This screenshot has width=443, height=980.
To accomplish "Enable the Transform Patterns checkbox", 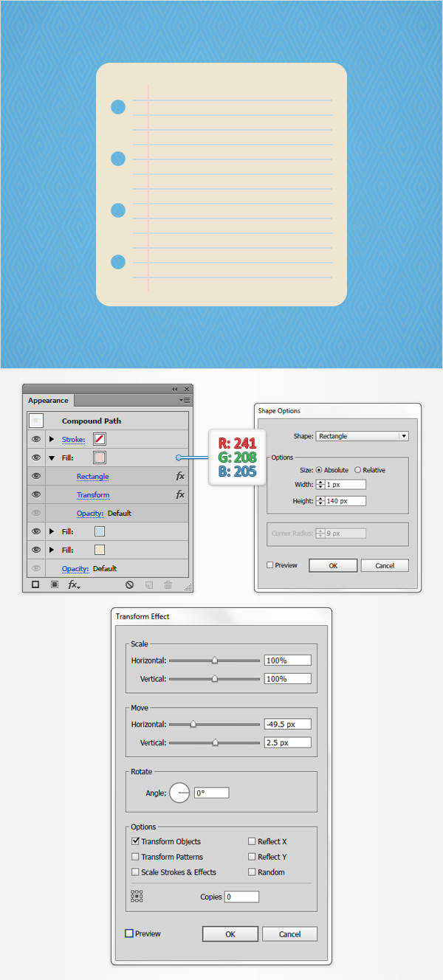I will pos(135,857).
